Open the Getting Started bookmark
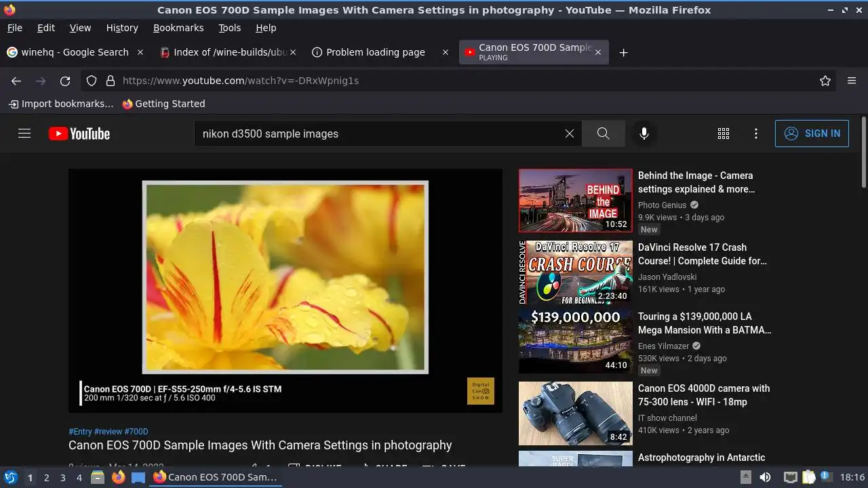 pos(163,104)
